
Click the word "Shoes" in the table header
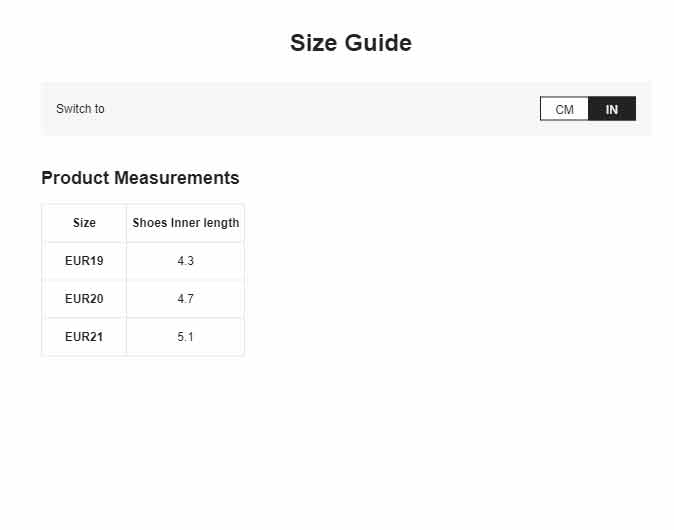(150, 223)
